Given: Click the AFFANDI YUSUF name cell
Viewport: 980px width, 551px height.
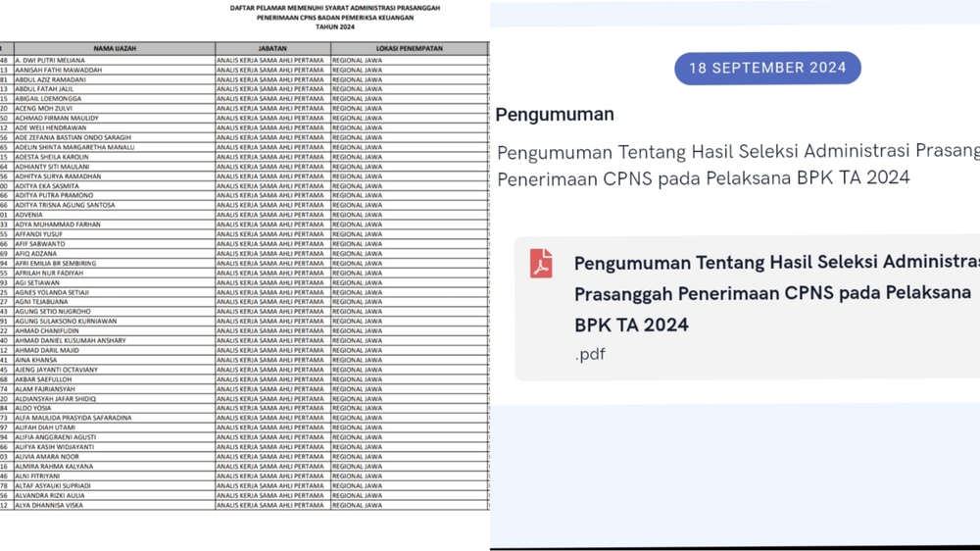Looking at the screenshot, I should point(39,234).
